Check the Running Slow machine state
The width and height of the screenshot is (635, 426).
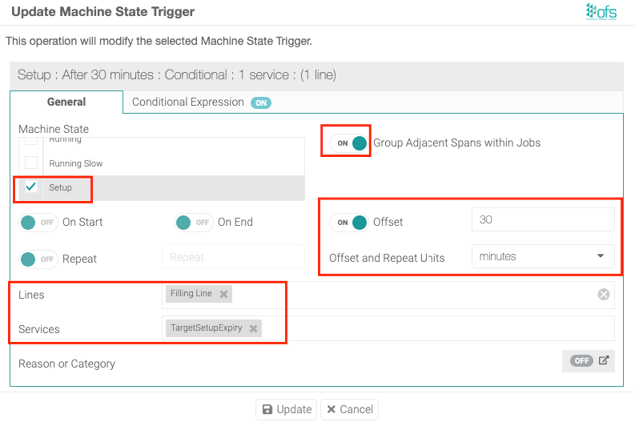tap(31, 163)
